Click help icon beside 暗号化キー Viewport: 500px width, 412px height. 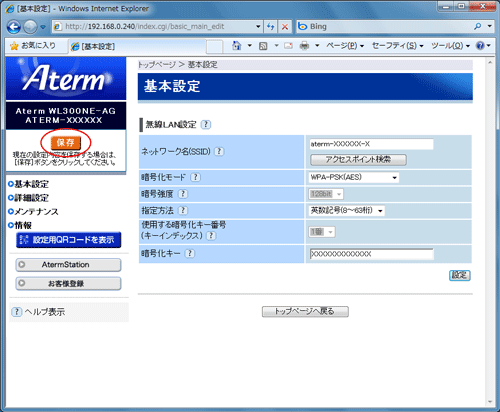[190, 253]
